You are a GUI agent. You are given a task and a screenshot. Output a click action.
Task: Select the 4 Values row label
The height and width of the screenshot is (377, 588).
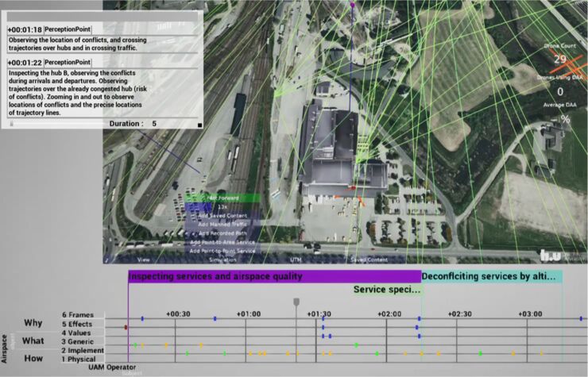tap(76, 333)
